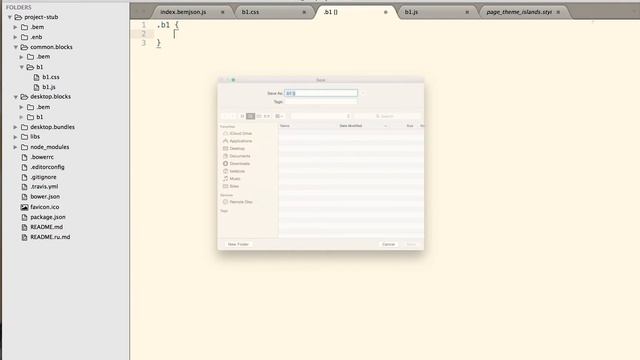
Task: Close the index.bemjson.js tab
Action: [x=223, y=12]
